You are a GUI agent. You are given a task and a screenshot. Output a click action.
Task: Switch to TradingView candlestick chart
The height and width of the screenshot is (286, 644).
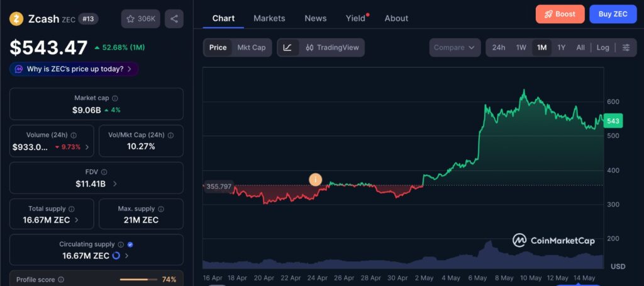click(x=332, y=47)
